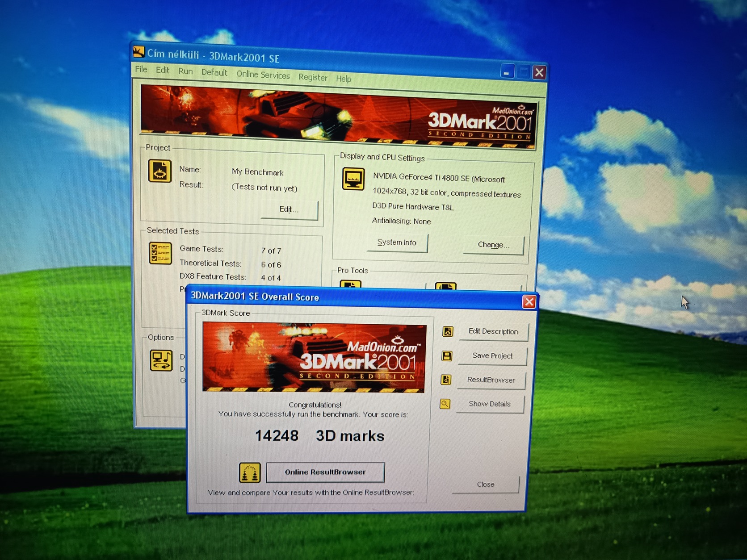This screenshot has width=747, height=560.
Task: Click the Edit Description icon
Action: pos(448,331)
